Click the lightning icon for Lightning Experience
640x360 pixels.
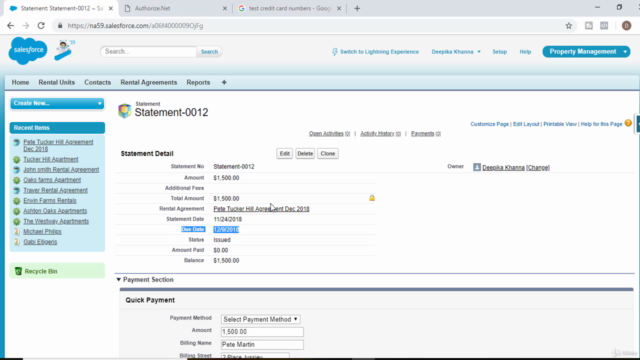coord(335,52)
